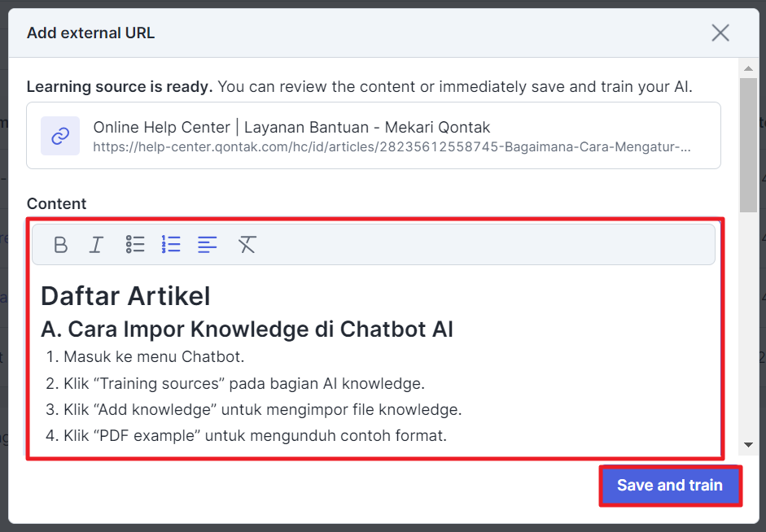Open the text alignment option

coord(208,244)
